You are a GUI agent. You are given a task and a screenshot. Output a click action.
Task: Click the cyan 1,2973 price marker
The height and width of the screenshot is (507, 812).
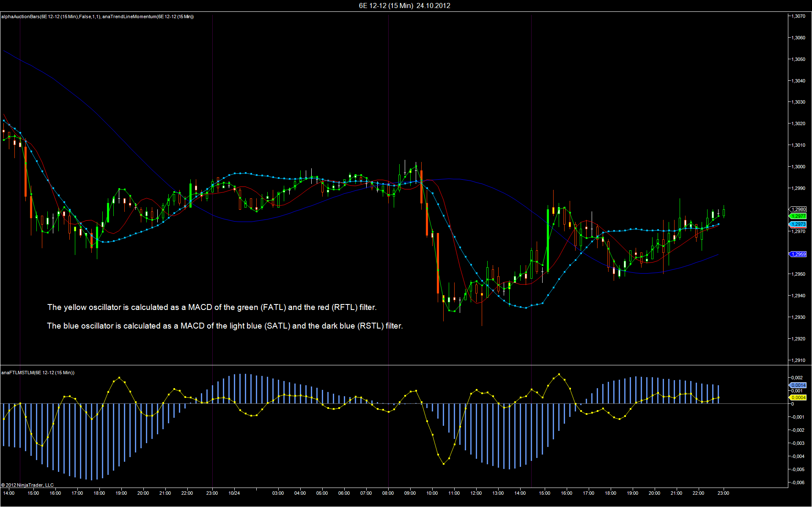pyautogui.click(x=798, y=224)
